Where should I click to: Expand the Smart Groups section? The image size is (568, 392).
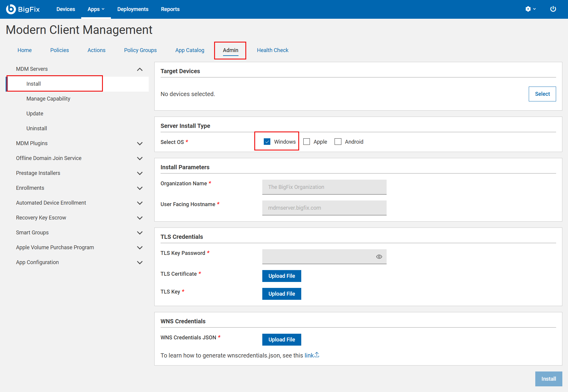coord(139,233)
